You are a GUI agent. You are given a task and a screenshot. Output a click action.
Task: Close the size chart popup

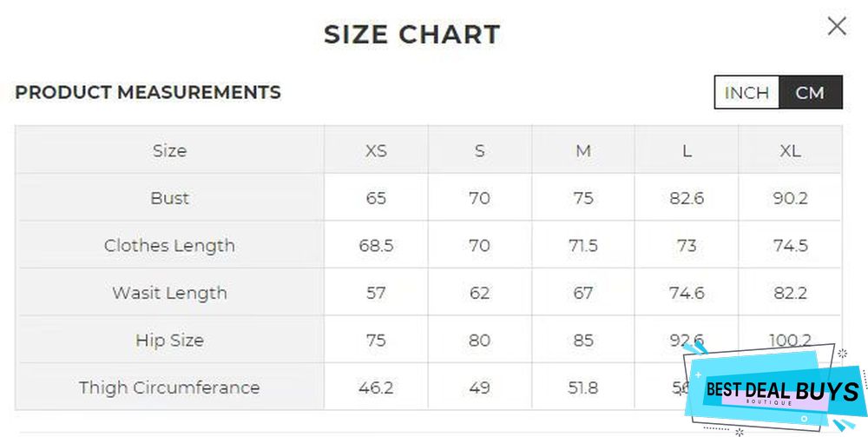coord(837,27)
